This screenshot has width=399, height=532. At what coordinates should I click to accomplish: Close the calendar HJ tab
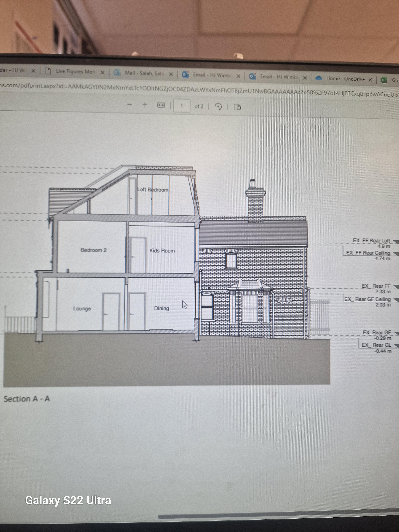(33, 71)
